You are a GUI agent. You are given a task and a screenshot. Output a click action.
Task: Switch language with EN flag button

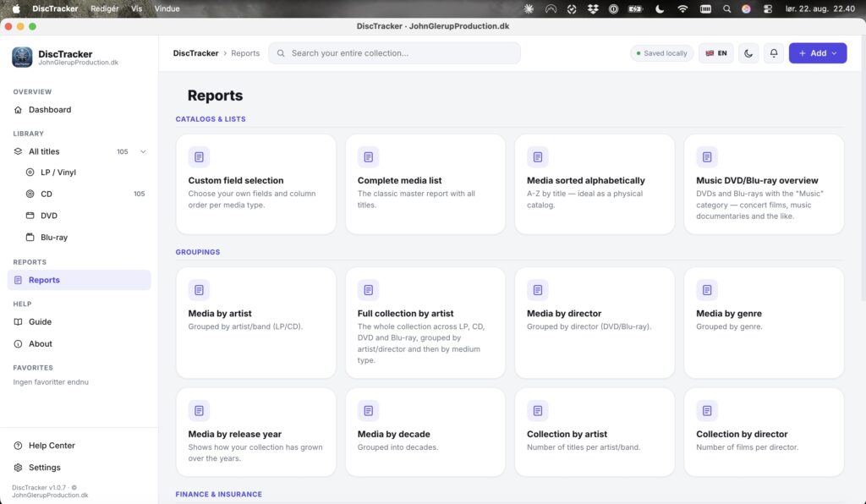[x=716, y=53]
